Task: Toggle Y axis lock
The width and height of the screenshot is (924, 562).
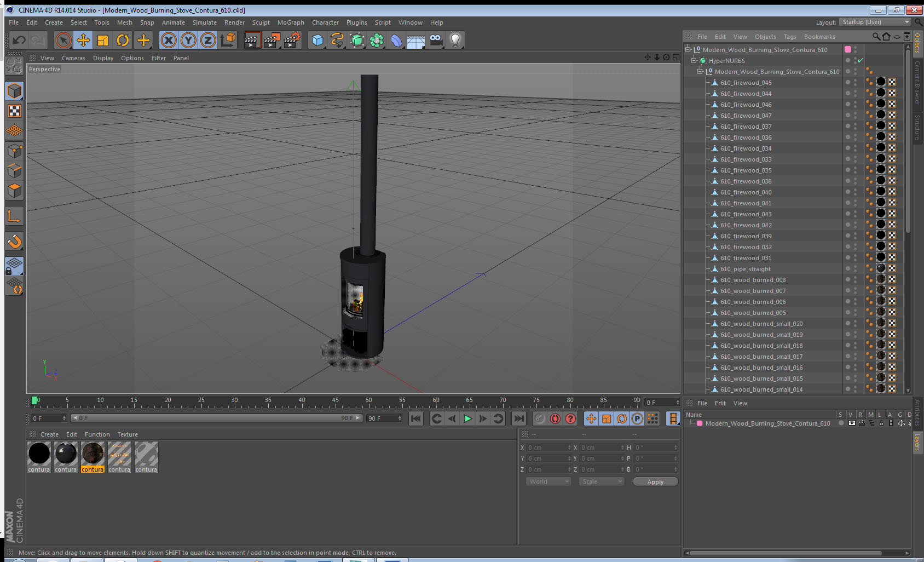Action: [x=188, y=40]
